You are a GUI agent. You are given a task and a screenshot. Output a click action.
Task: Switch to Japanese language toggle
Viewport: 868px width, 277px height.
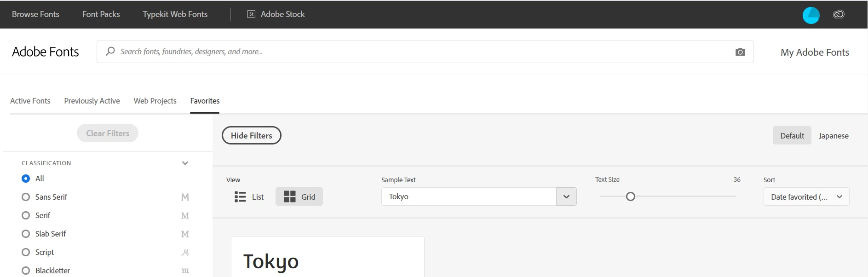[x=834, y=136]
